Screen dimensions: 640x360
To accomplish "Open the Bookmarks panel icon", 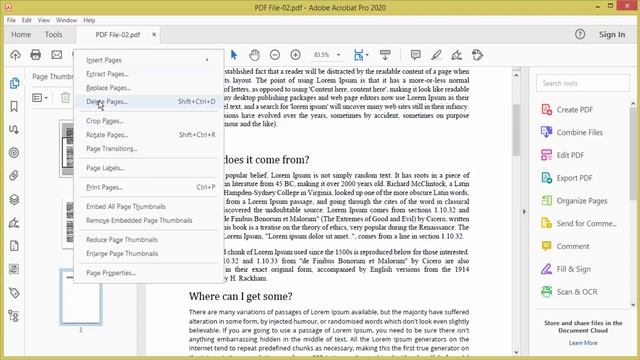I will coord(14,107).
